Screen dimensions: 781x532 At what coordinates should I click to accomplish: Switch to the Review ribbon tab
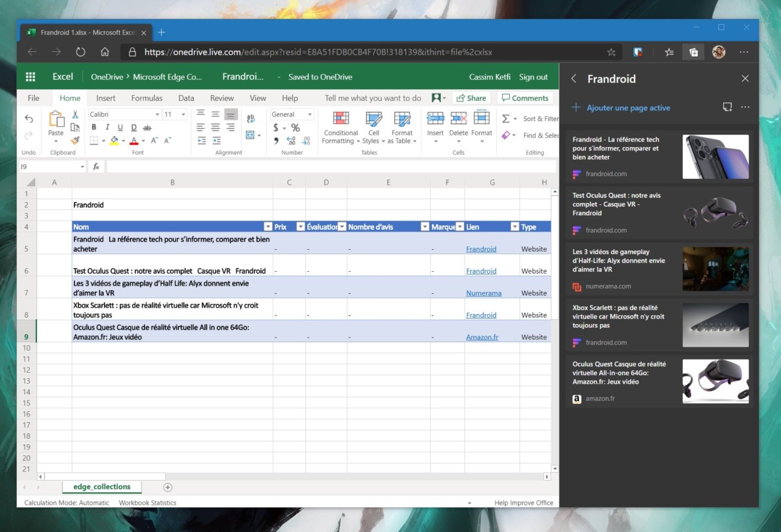(222, 98)
